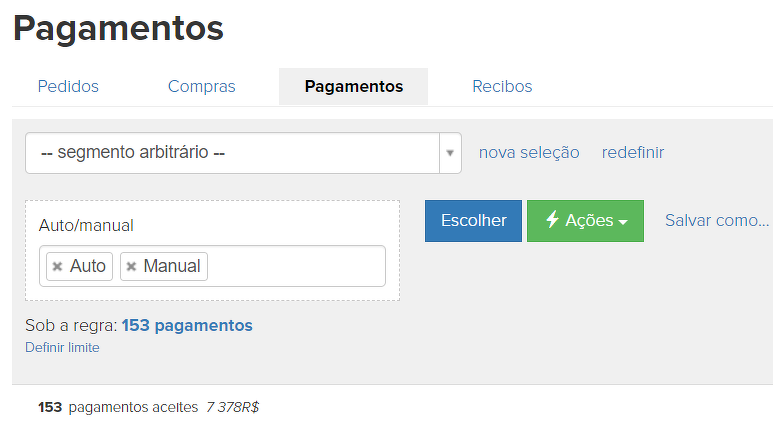This screenshot has width=773, height=423.
Task: Open the segmento arbitrário combo box
Action: click(232, 153)
